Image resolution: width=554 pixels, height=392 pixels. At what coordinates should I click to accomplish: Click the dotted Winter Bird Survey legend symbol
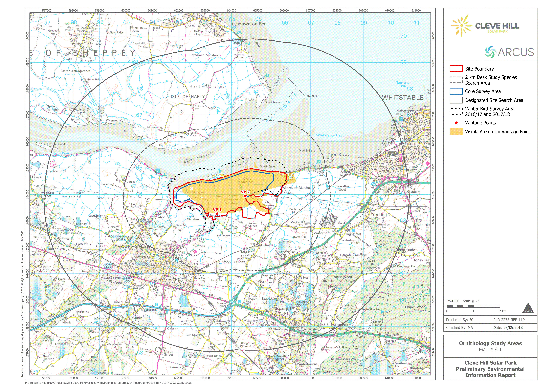tap(456, 112)
